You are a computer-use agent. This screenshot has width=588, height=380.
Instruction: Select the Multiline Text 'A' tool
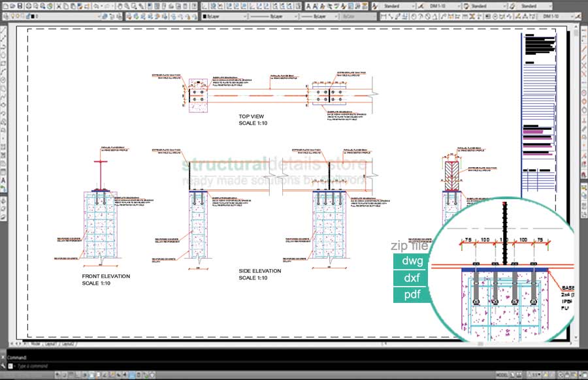(x=4, y=180)
